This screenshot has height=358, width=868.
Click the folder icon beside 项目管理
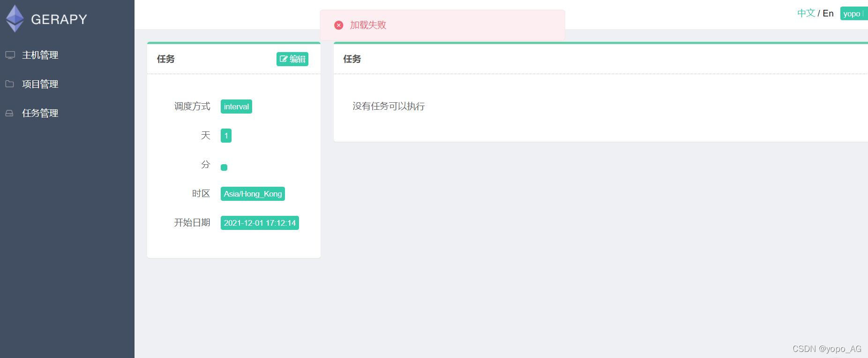[x=10, y=84]
